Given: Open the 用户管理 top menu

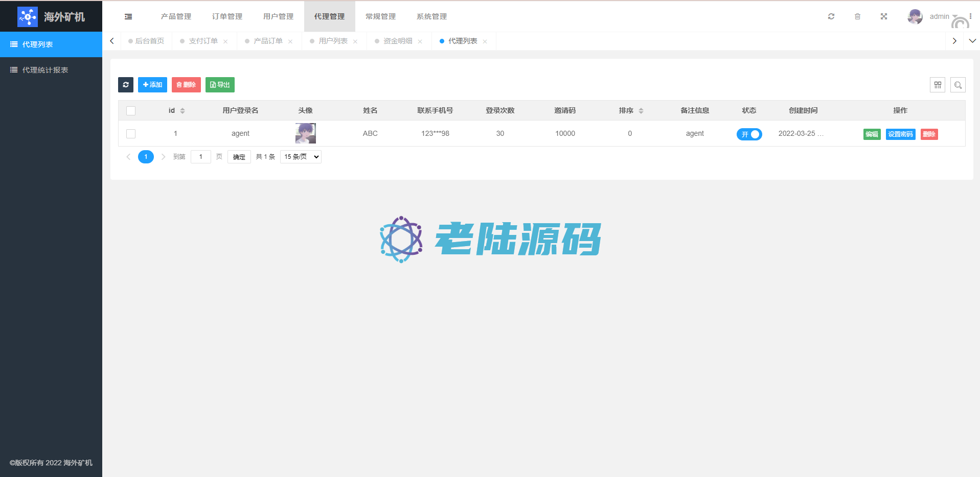Looking at the screenshot, I should click(x=278, y=17).
